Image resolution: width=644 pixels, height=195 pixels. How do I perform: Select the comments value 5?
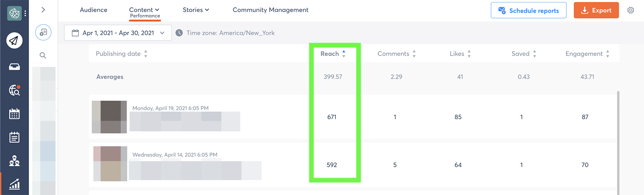[395, 165]
